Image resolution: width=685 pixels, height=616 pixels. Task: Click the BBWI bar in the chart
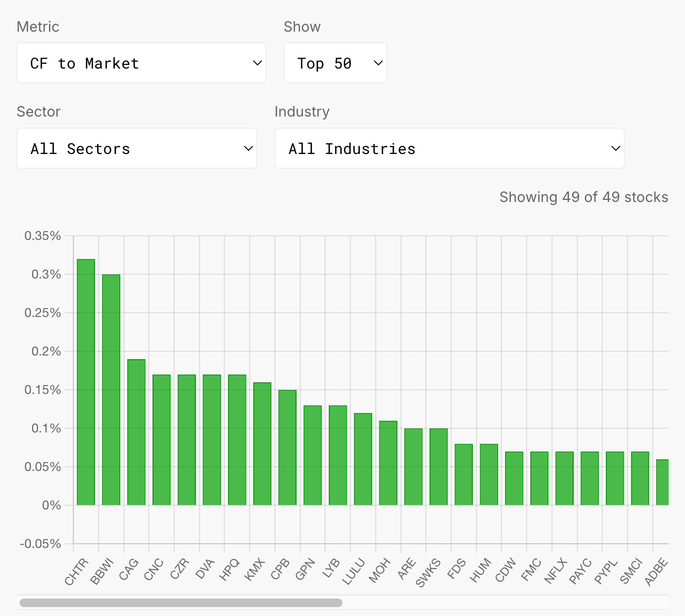(111, 390)
